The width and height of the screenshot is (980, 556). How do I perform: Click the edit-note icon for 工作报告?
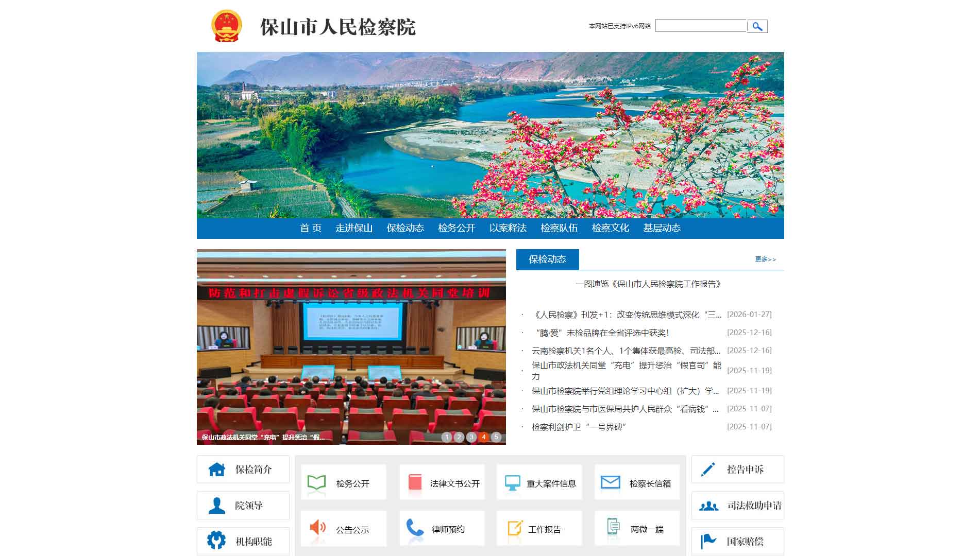click(515, 528)
